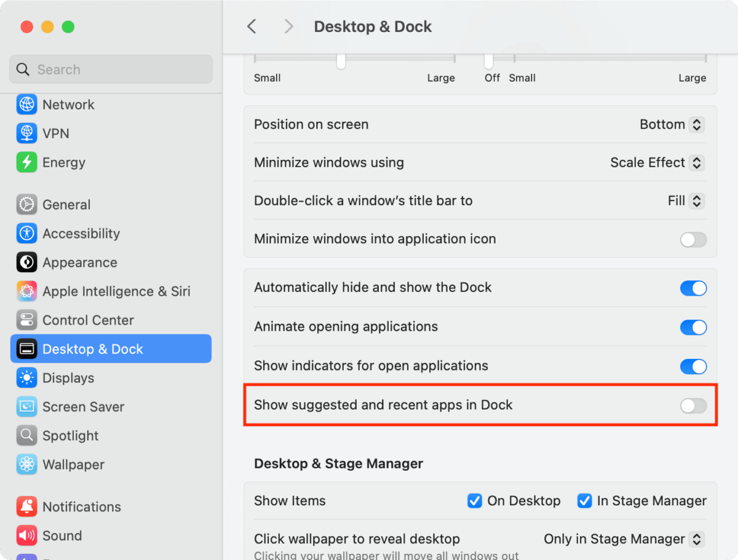Click the Magnification slider knob
This screenshot has height=560, width=738.
(489, 60)
